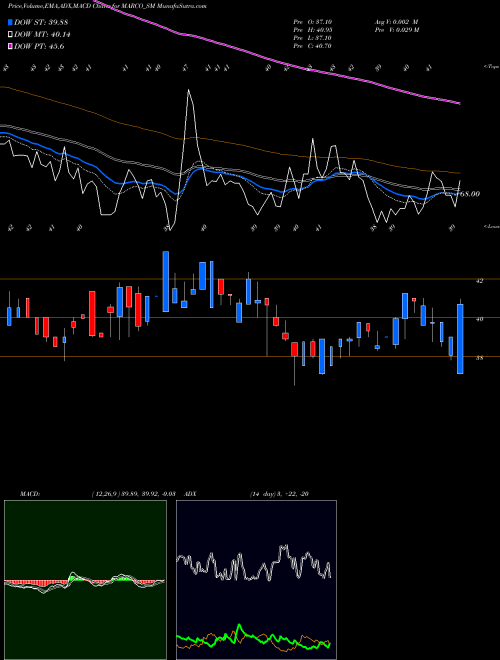
Task: Click the 'Pre V: 0.029 M' volume text
Action: [396, 30]
